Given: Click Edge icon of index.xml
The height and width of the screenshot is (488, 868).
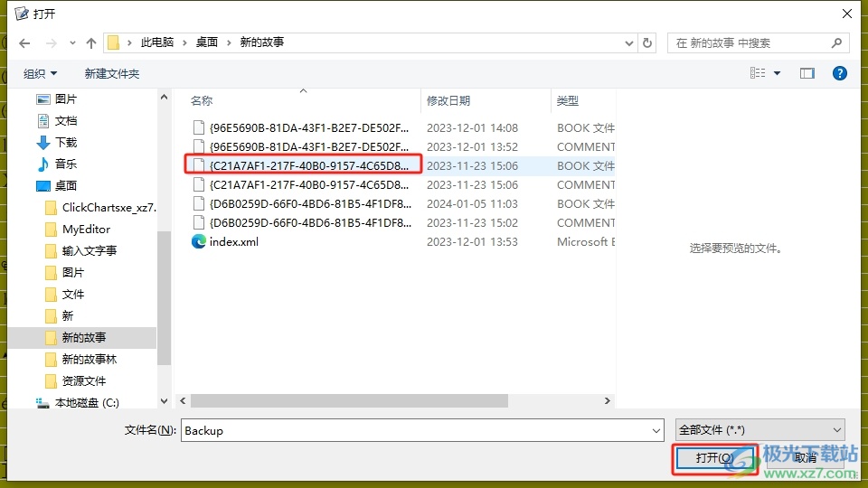Looking at the screenshot, I should [x=198, y=242].
